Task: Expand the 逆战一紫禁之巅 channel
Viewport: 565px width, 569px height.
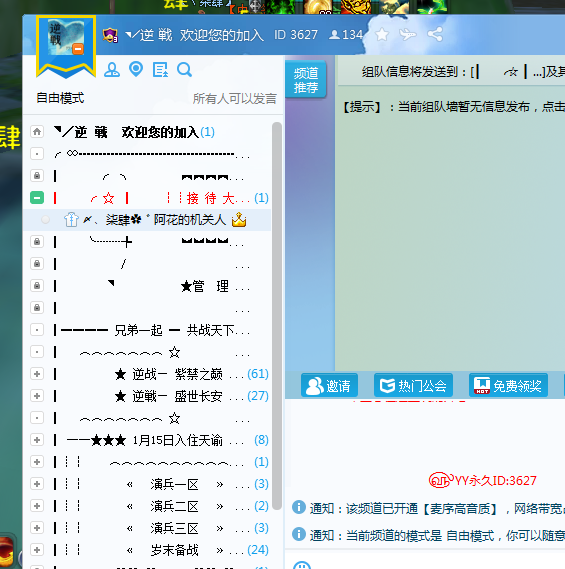Action: pyautogui.click(x=37, y=374)
